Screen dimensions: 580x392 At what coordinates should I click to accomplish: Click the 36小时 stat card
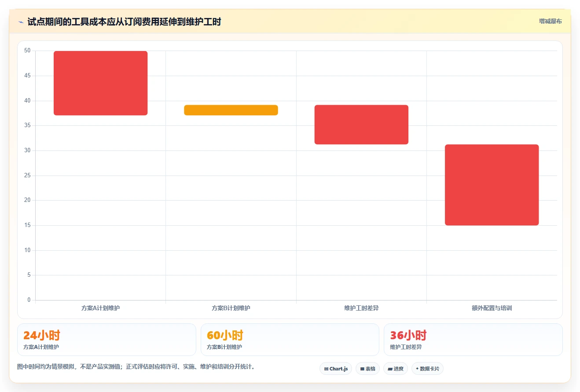tap(473, 340)
